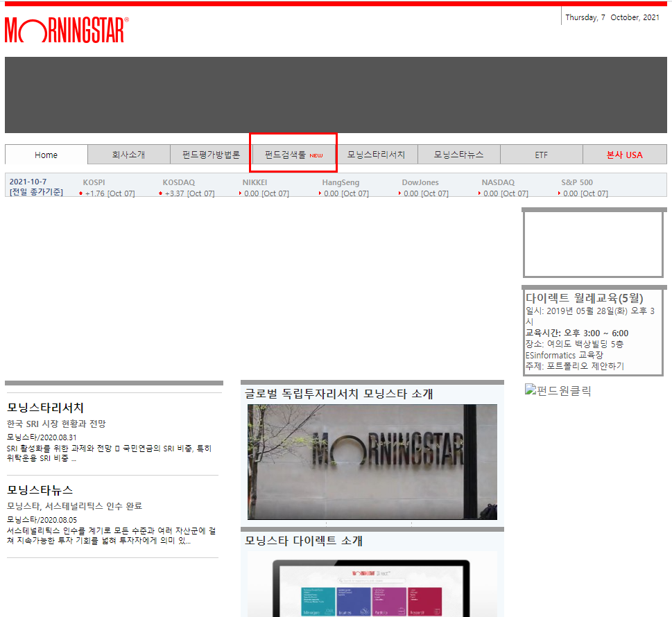
Task: Click the dark gray banner area
Action: click(x=336, y=95)
